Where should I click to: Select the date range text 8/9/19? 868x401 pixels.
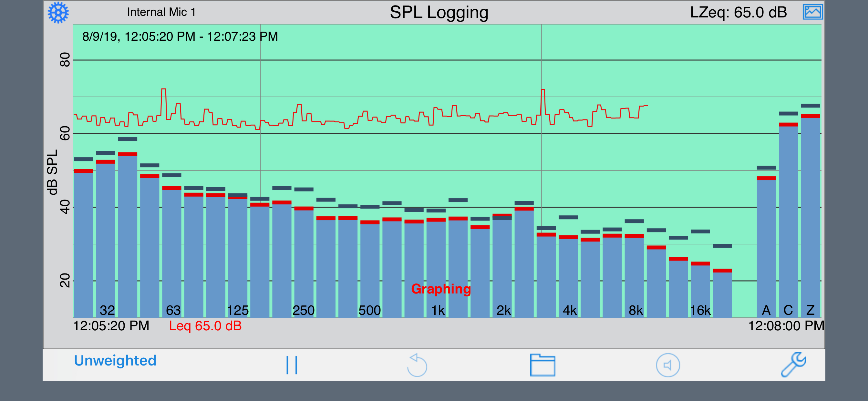click(x=180, y=36)
